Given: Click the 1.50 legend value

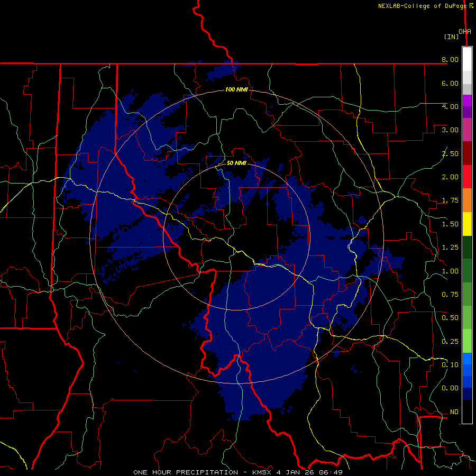Looking at the screenshot, I should pos(450,224).
